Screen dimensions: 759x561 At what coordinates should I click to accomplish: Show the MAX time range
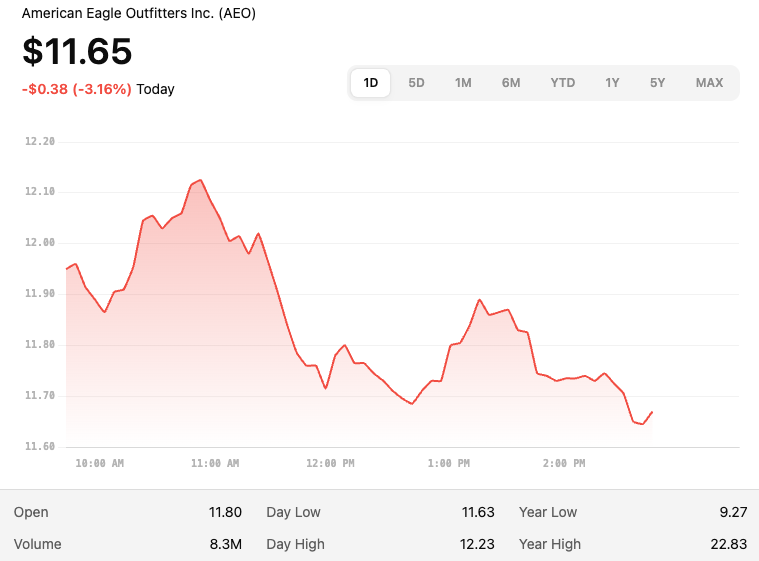pyautogui.click(x=710, y=83)
